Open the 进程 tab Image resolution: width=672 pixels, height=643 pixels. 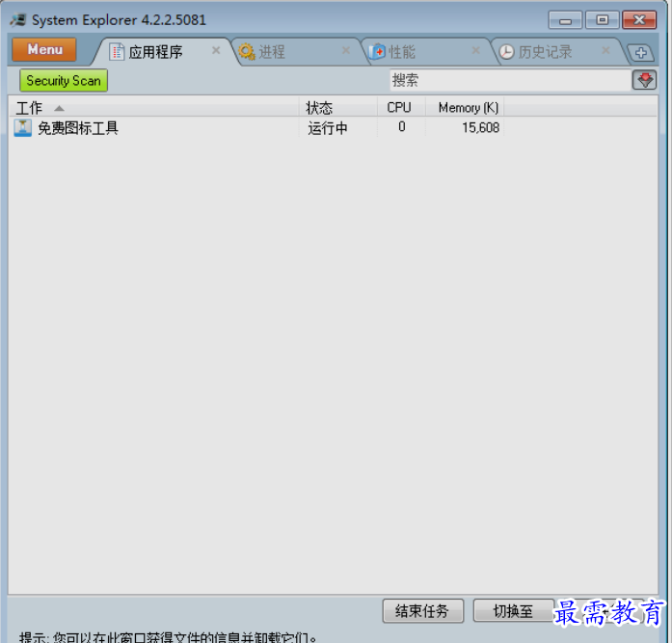click(271, 52)
